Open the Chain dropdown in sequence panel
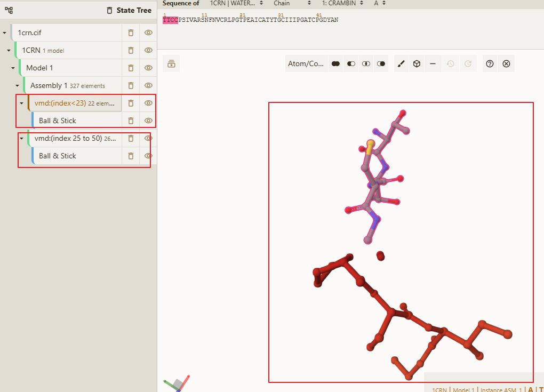 coord(292,3)
